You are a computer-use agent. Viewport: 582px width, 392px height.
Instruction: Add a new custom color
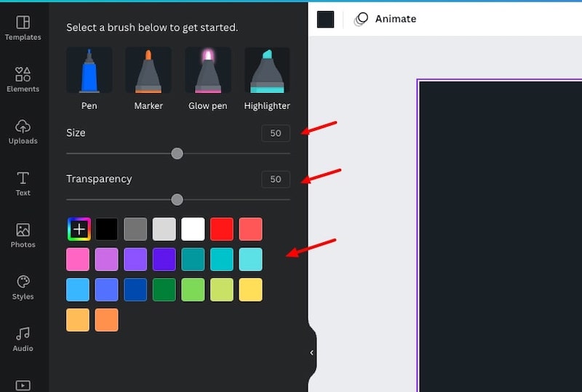click(79, 229)
